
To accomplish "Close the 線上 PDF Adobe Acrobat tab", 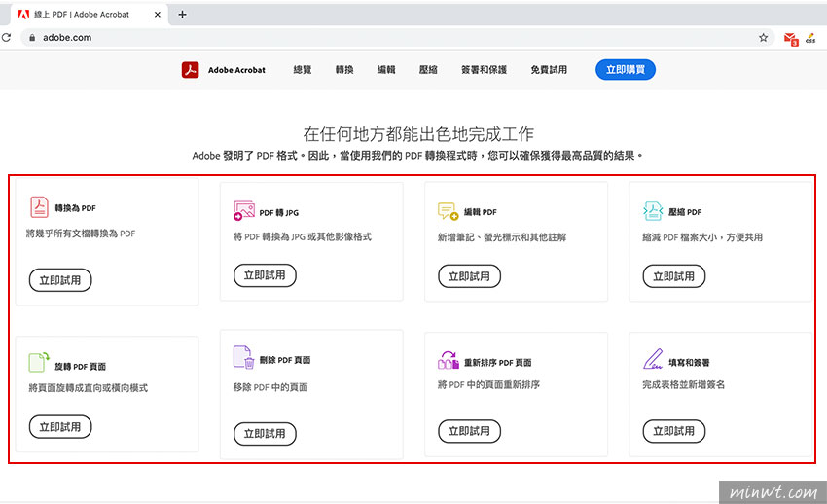I will (x=158, y=15).
